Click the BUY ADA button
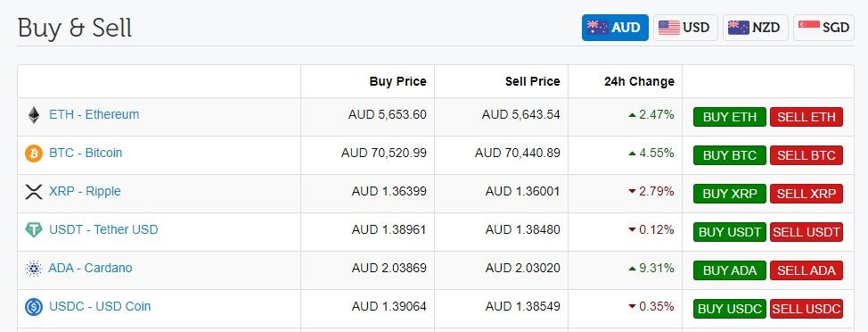 coord(730,270)
